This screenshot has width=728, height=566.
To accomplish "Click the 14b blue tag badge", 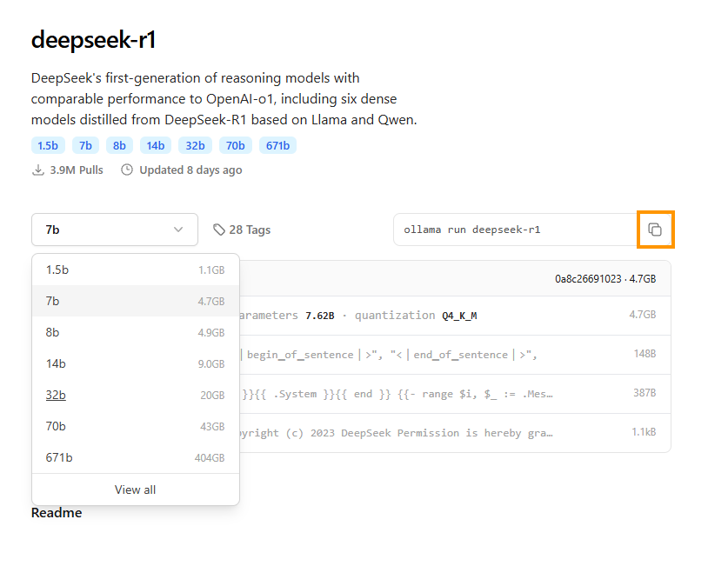I will pyautogui.click(x=156, y=146).
